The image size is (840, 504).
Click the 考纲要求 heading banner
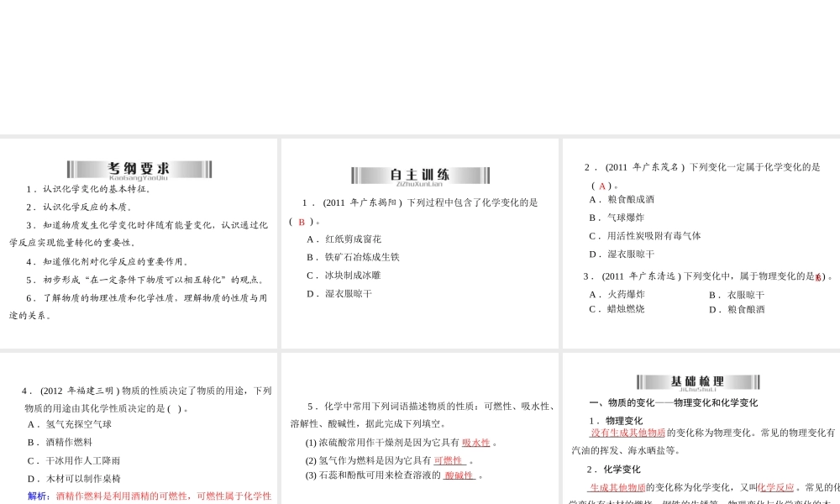click(139, 170)
